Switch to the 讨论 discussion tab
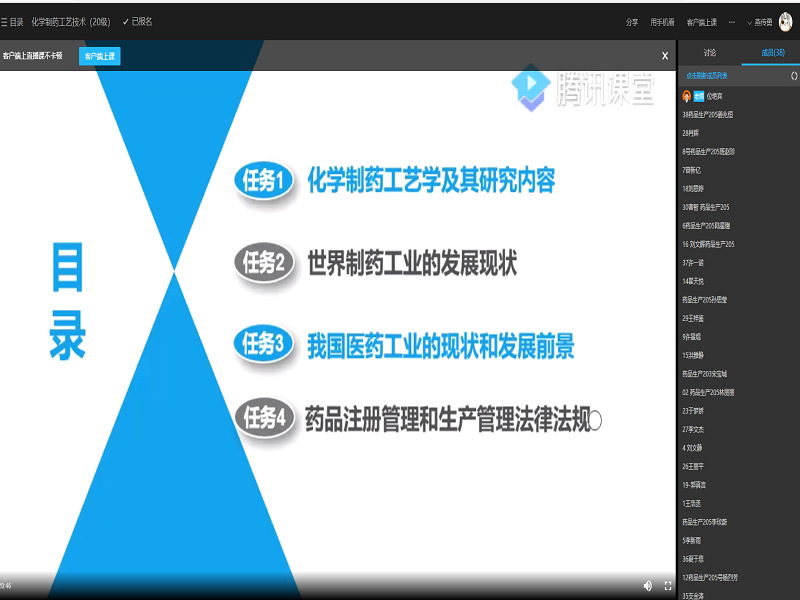800x600 pixels. (709, 52)
